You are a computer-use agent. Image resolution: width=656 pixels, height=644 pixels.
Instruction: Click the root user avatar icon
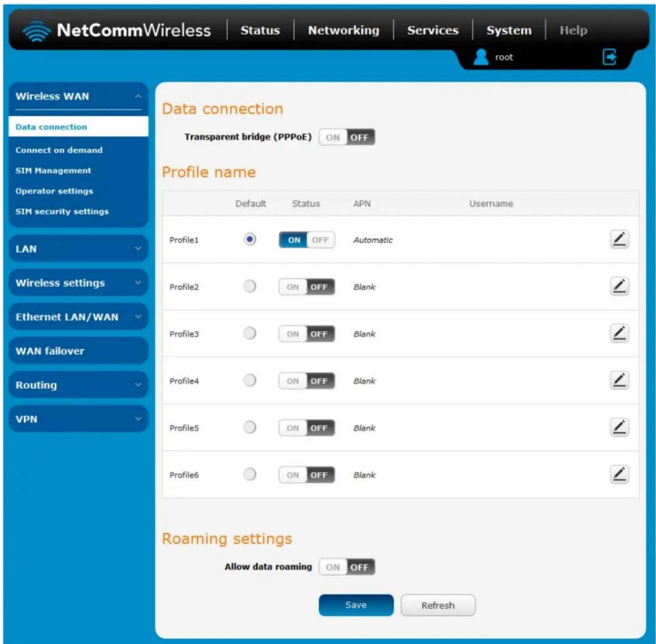pyautogui.click(x=481, y=57)
